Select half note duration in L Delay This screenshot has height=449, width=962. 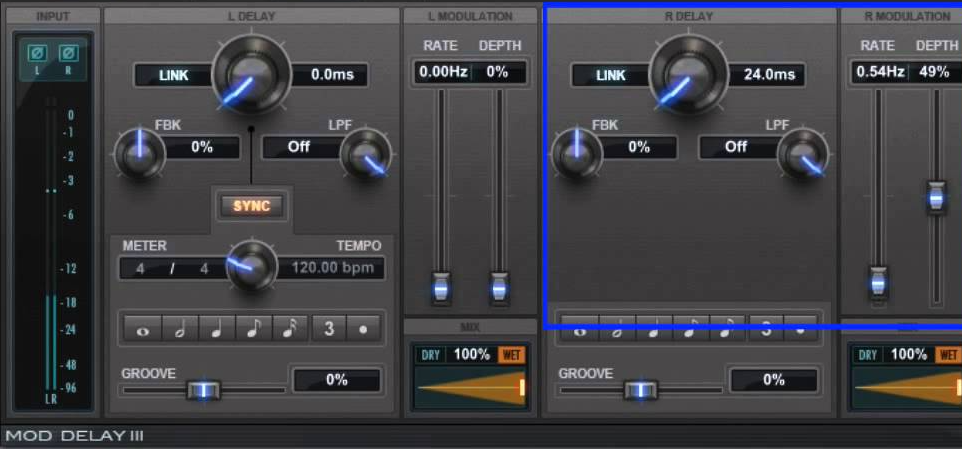pyautogui.click(x=178, y=328)
